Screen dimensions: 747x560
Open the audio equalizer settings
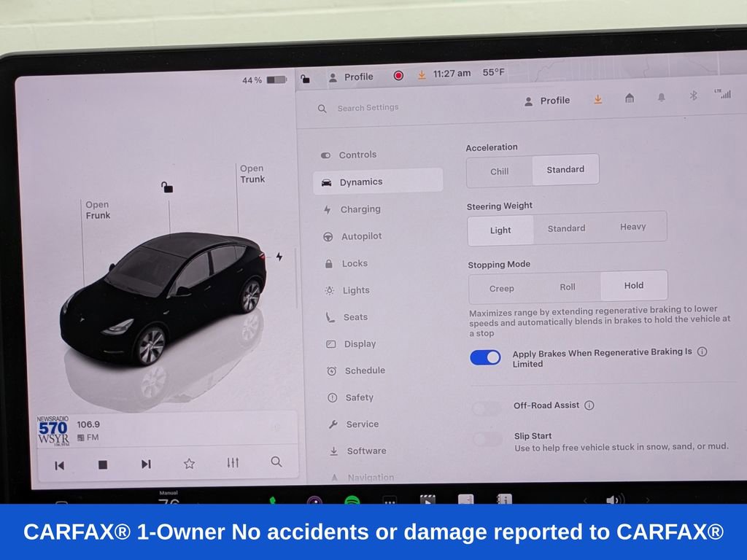[233, 462]
